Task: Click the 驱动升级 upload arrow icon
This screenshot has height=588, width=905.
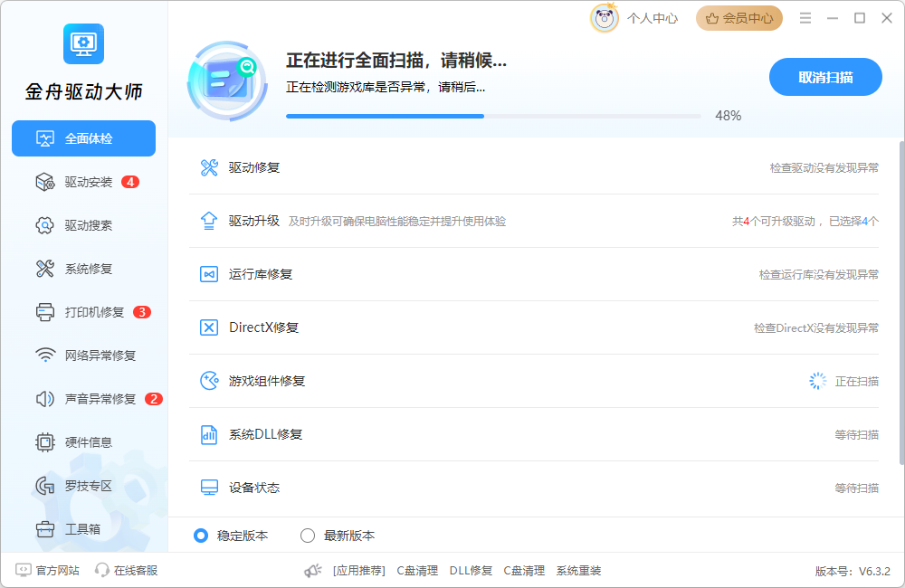Action: coord(209,221)
